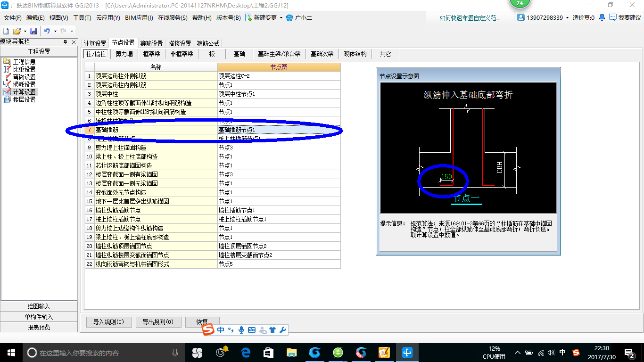Screen dimensions: 644x362
Task: Select the 基础主梁/承台梁 component tab
Action: [279, 54]
